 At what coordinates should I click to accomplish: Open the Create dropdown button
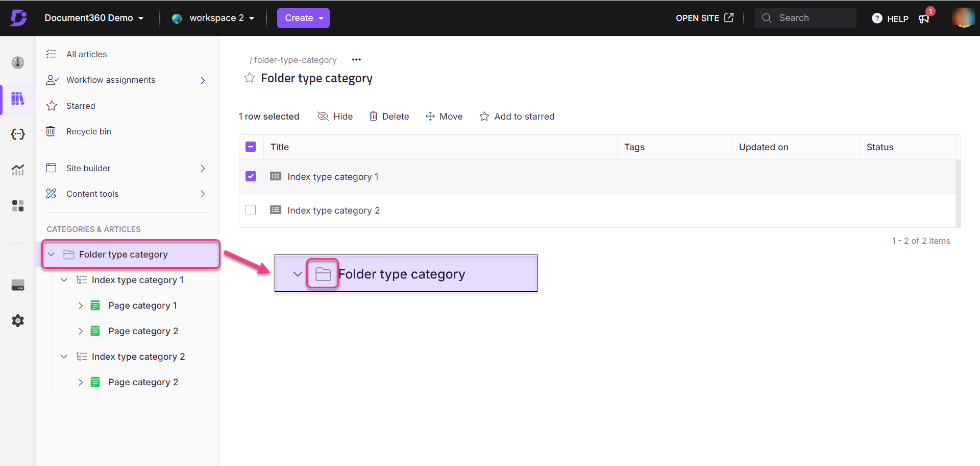point(303,18)
